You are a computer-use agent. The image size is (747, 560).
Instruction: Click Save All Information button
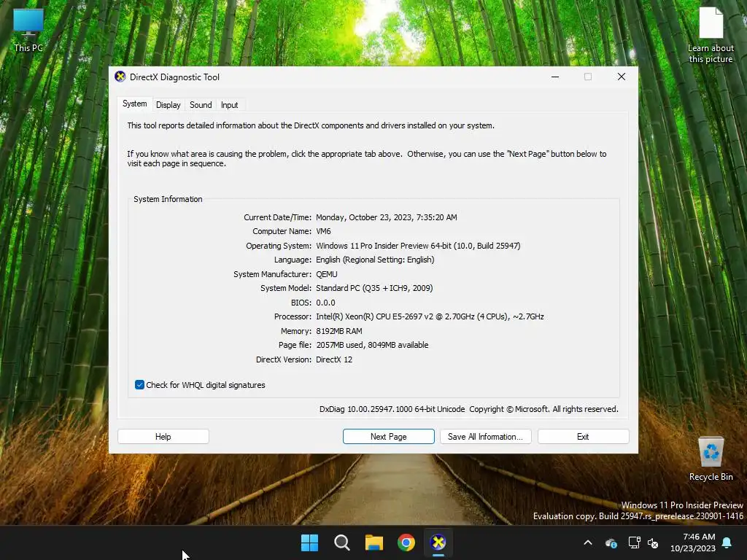tap(485, 437)
